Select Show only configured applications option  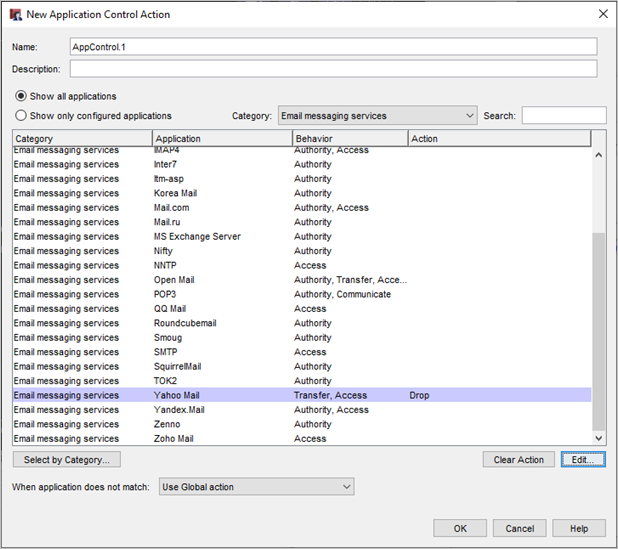click(x=21, y=116)
